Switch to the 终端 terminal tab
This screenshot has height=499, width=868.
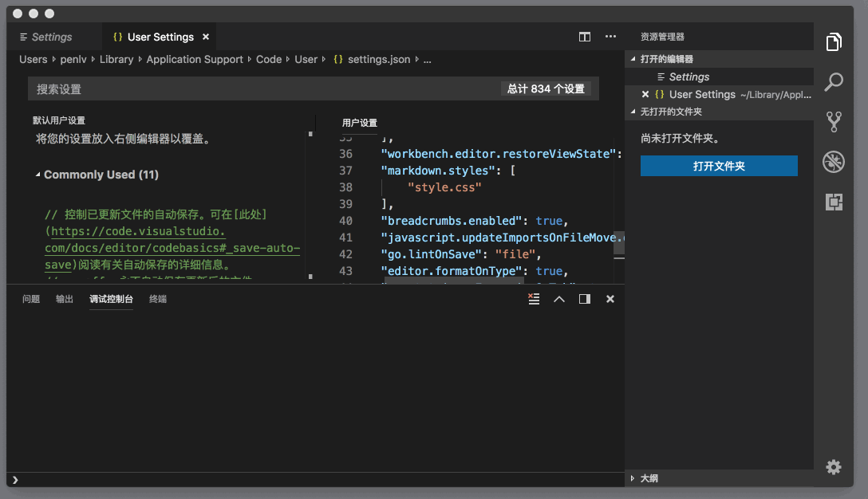point(157,299)
